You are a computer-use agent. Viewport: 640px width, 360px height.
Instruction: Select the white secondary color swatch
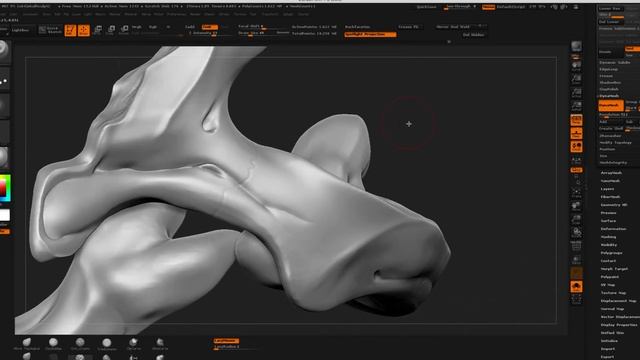tap(4, 215)
